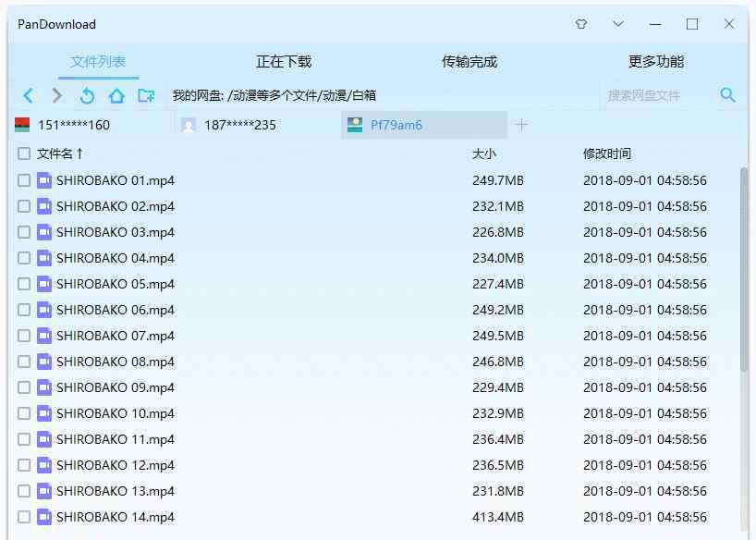Tick the checkbox next to SHIROBAKO 07.mp4

tap(24, 336)
